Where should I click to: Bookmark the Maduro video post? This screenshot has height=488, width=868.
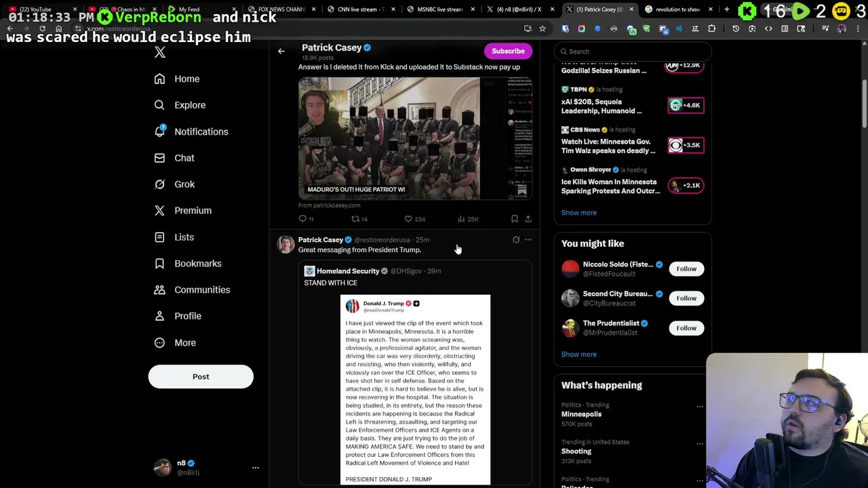click(x=515, y=219)
